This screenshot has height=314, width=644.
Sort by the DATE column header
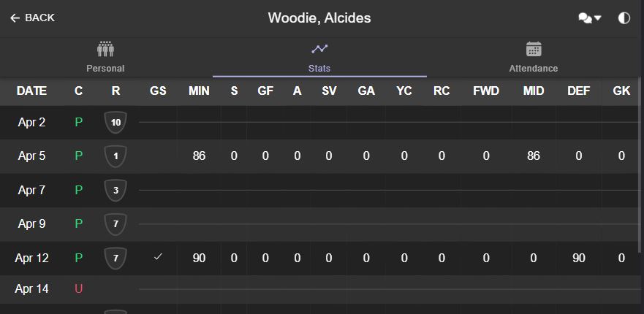pyautogui.click(x=31, y=91)
